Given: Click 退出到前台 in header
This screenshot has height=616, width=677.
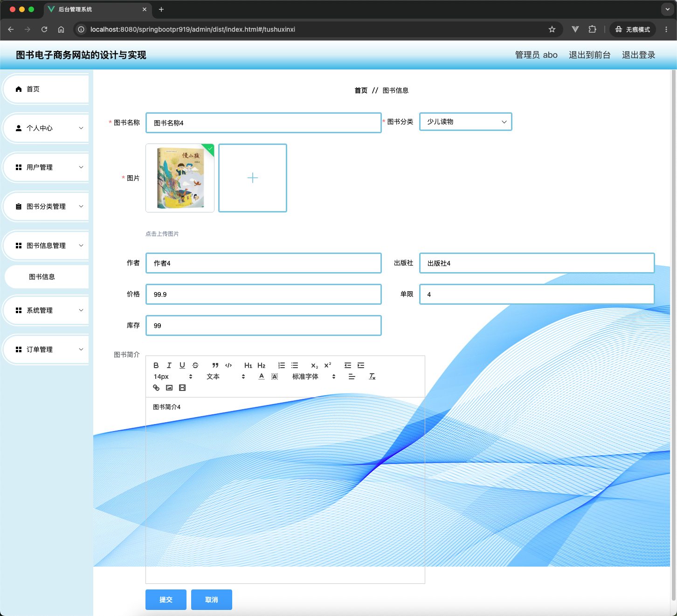Looking at the screenshot, I should (x=589, y=55).
